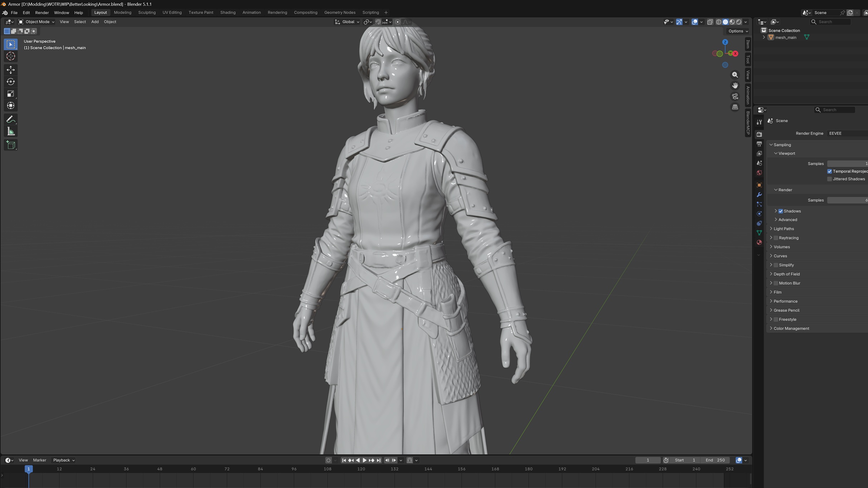This screenshot has height=488, width=868.
Task: Open the Output properties tab icon
Action: [x=759, y=144]
